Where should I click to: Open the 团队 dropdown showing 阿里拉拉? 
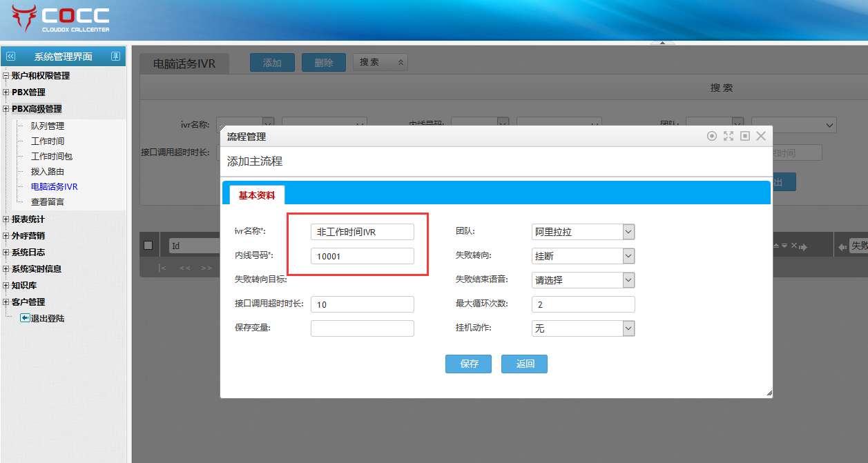(x=628, y=233)
